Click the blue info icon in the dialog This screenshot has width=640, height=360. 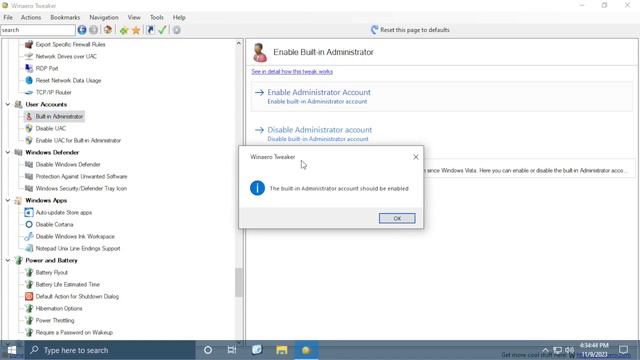[257, 188]
